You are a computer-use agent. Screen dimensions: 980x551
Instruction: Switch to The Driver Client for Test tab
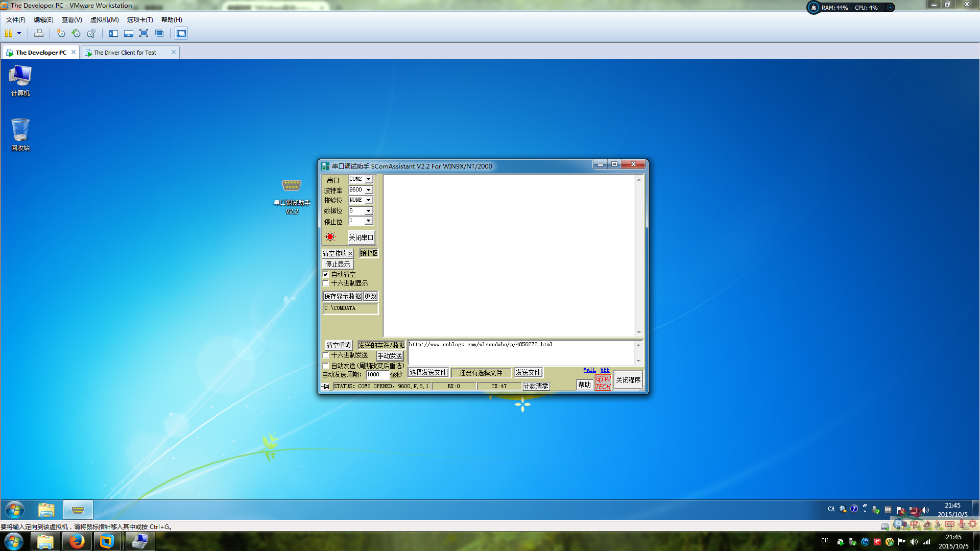tap(125, 53)
